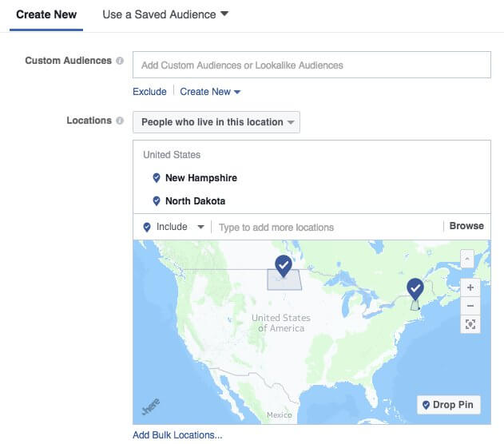Zoom in on the map
504x444 pixels.
pos(470,287)
